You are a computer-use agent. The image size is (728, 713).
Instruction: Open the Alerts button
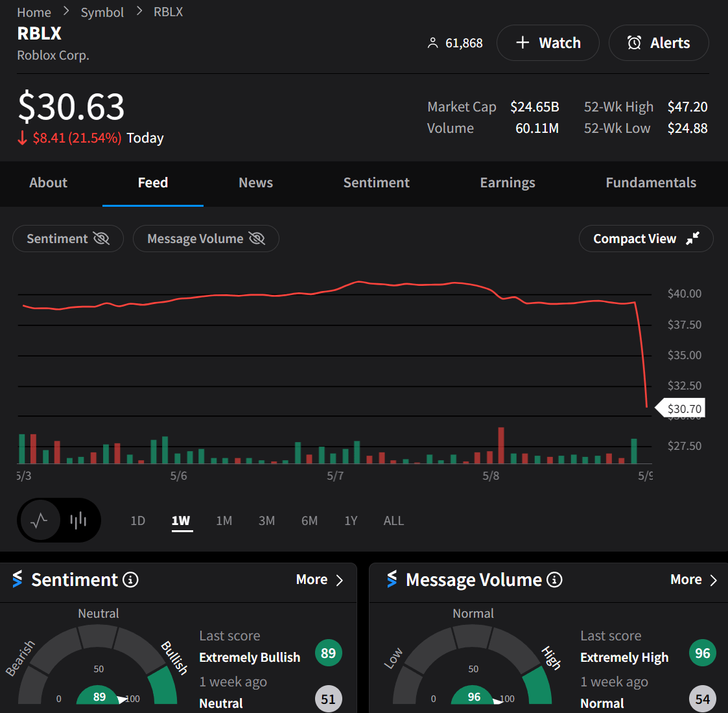[659, 43]
